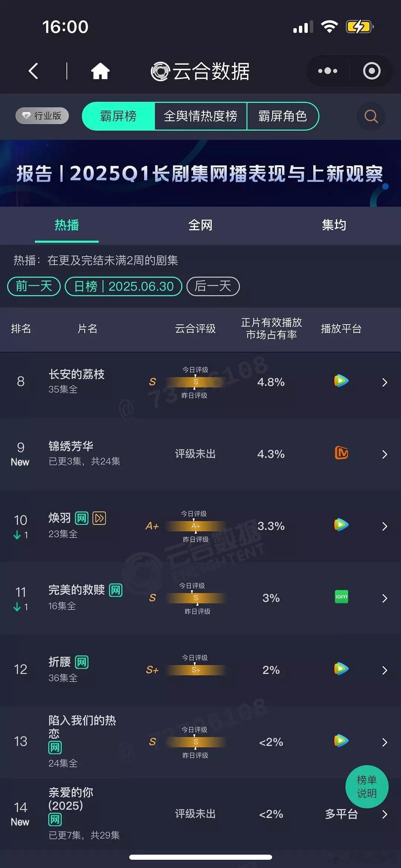Tap the Tencent Video icon for 长安的荔枝
Image resolution: width=401 pixels, height=868 pixels.
(x=341, y=381)
